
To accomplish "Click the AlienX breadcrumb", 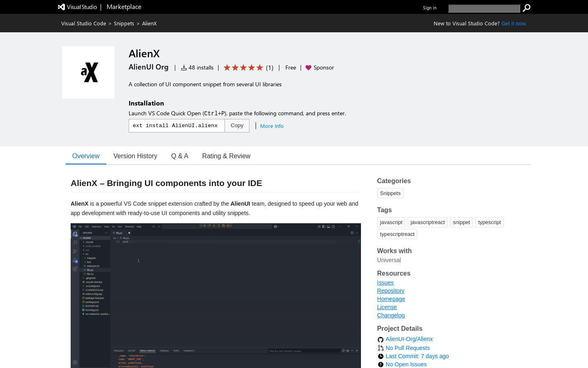I will [149, 24].
